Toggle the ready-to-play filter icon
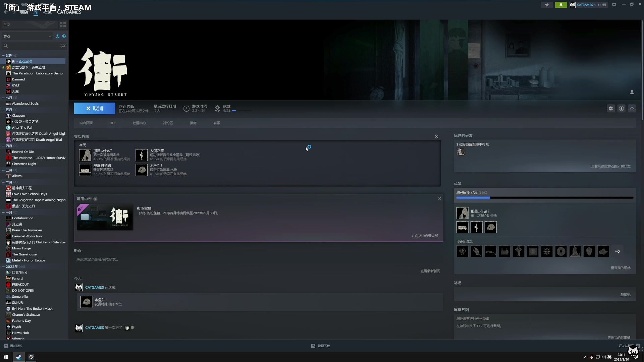The image size is (644, 362). [x=64, y=36]
